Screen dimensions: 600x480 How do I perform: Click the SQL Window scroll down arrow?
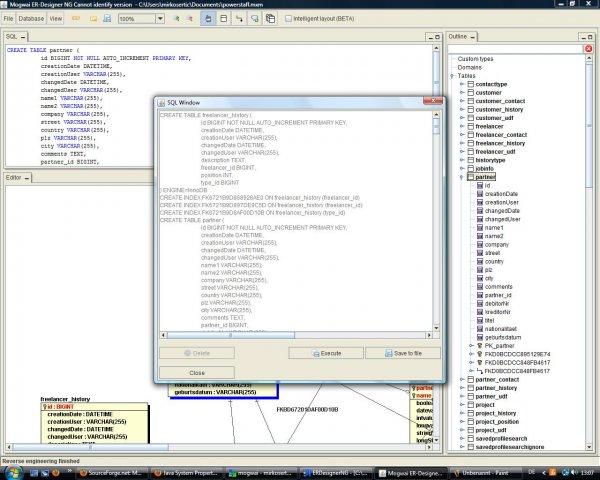click(436, 328)
